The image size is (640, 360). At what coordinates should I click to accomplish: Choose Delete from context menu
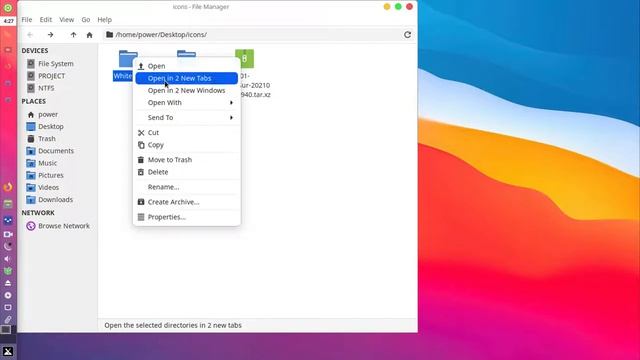[x=187, y=172]
